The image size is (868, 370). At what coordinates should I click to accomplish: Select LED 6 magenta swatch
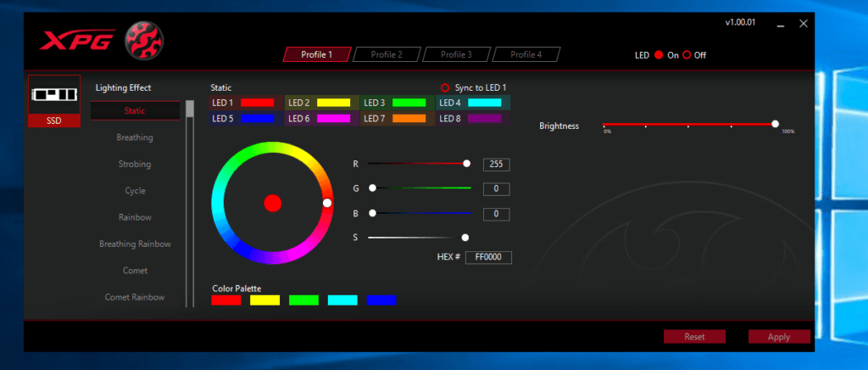(333, 119)
